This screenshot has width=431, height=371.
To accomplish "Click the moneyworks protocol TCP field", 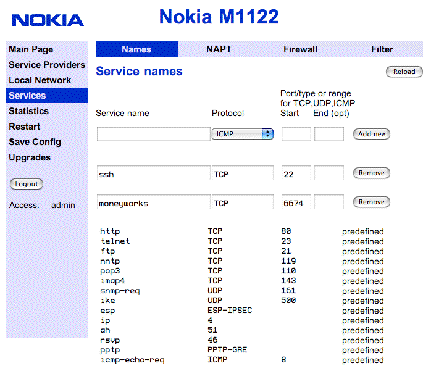I will 243,202.
